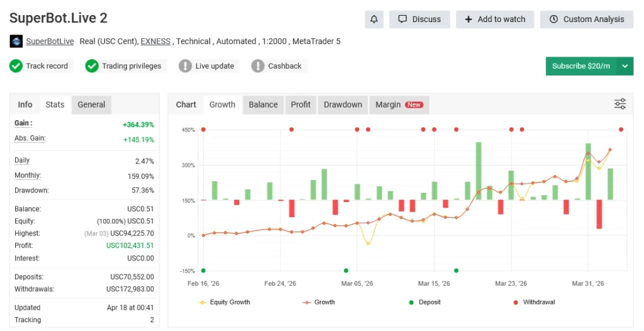Screen dimensions: 644x331
Task: Select the Balance chart tab
Action: tap(264, 104)
